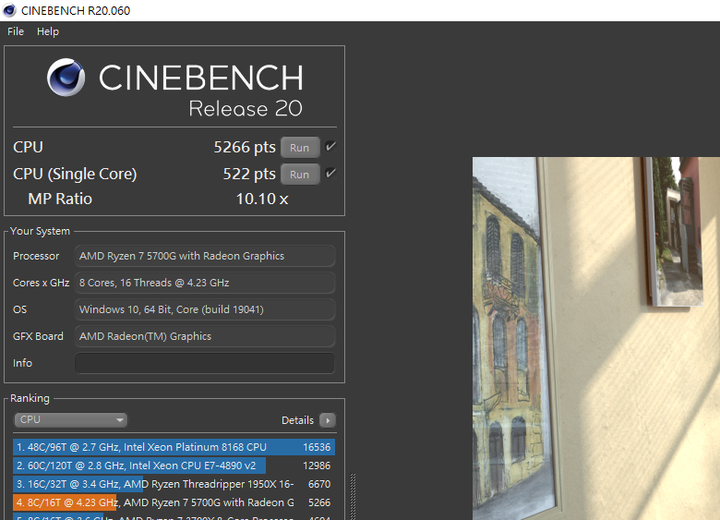The image size is (720, 520).
Task: Click the rendered scene preview image
Action: coord(596,339)
